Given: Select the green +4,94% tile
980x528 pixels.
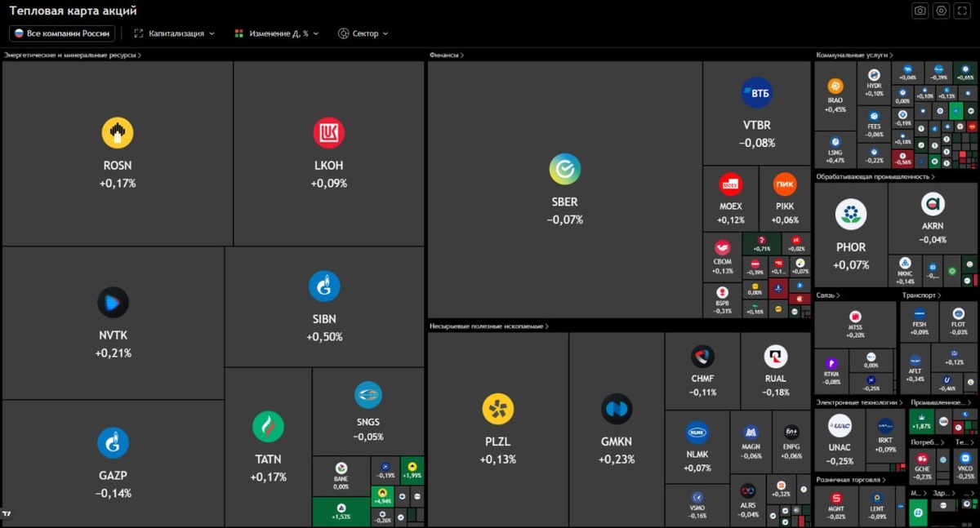Looking at the screenshot, I should (x=382, y=496).
